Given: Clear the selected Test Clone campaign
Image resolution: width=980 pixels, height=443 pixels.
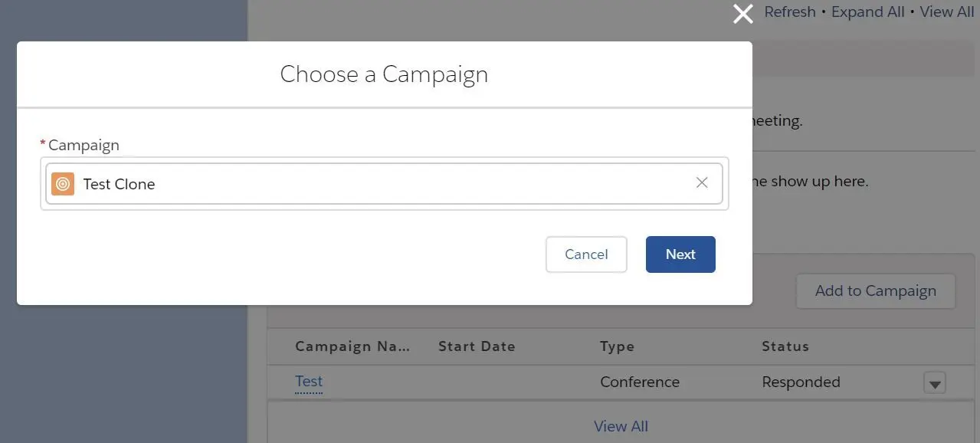Looking at the screenshot, I should [702, 183].
